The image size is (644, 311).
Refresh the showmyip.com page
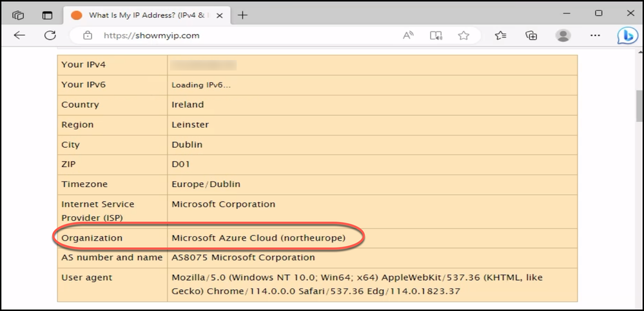[50, 35]
